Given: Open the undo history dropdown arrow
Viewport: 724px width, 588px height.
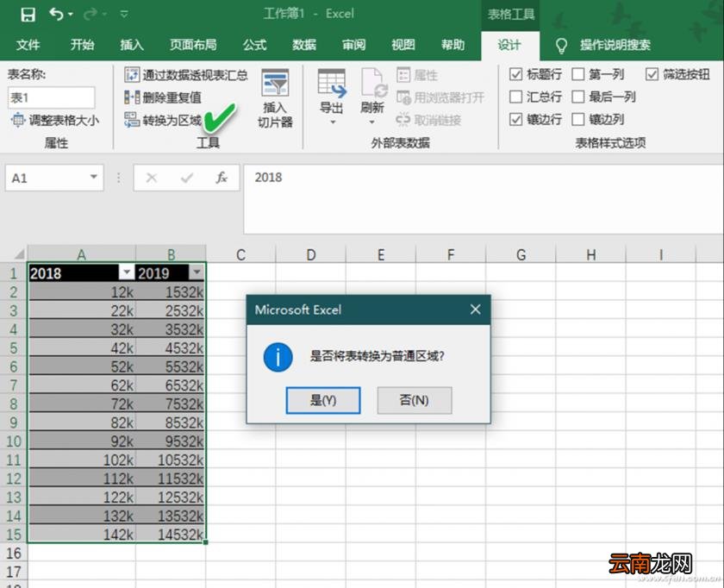Looking at the screenshot, I should click(x=71, y=15).
